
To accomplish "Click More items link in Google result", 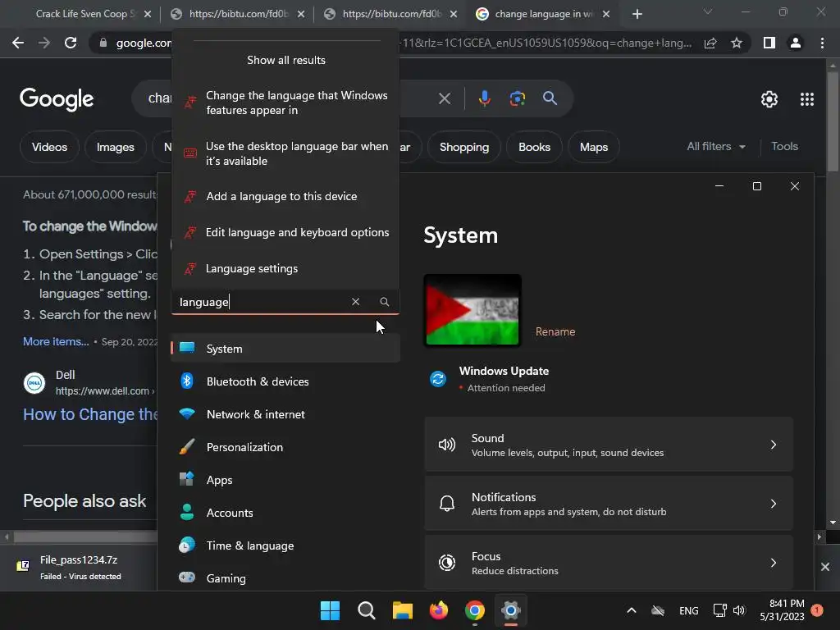I will (56, 341).
